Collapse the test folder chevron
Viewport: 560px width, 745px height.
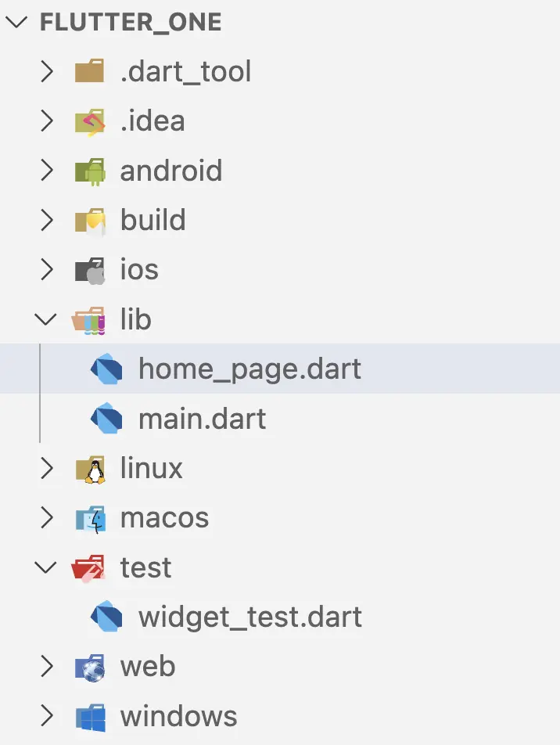47,568
